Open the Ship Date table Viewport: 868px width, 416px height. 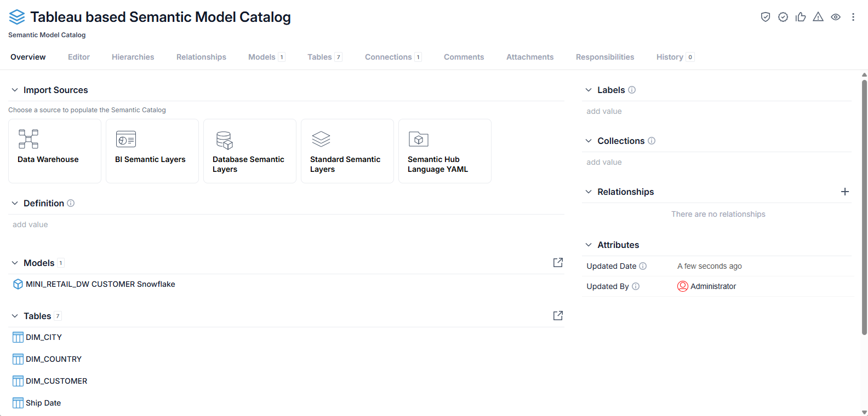tap(43, 403)
